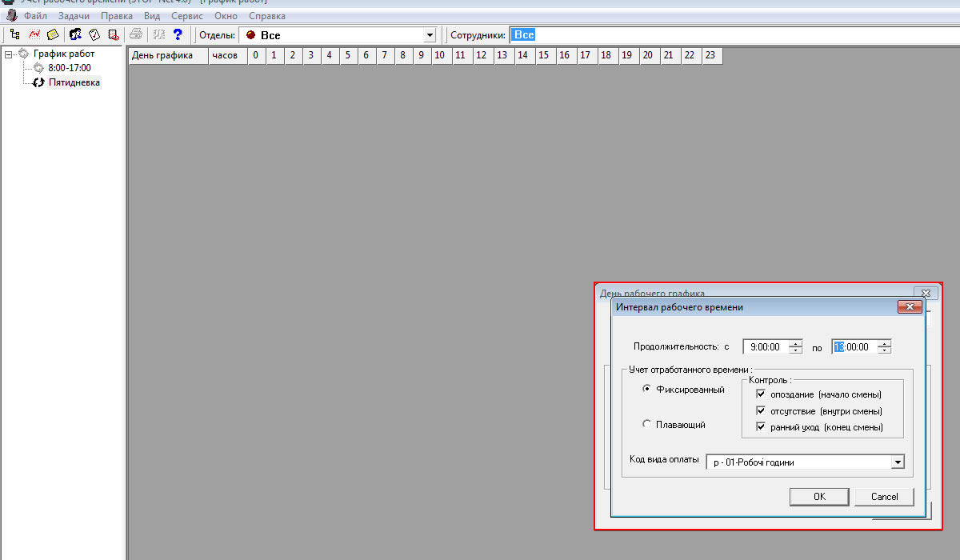
Task: Open the Задачи menu
Action: point(74,16)
